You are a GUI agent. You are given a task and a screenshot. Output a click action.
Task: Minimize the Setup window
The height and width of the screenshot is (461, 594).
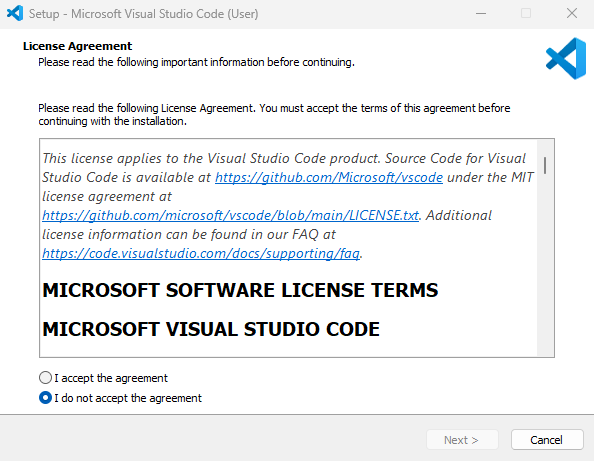point(481,14)
